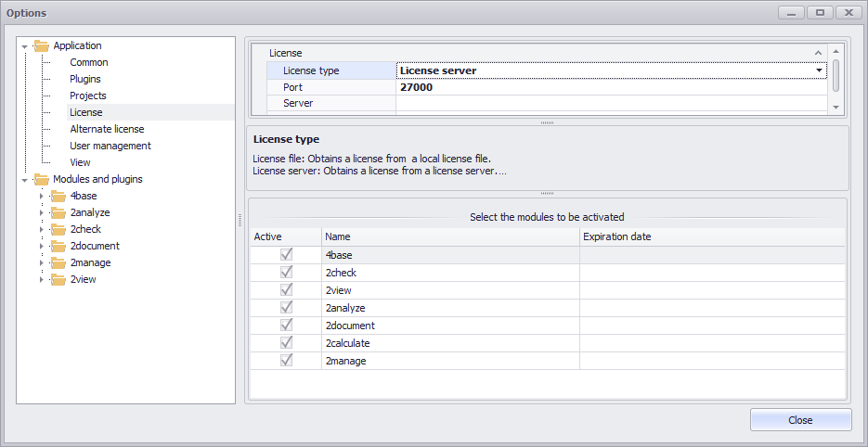Click the 2analyze name cell in table
This screenshot has height=447, width=868.
click(450, 308)
